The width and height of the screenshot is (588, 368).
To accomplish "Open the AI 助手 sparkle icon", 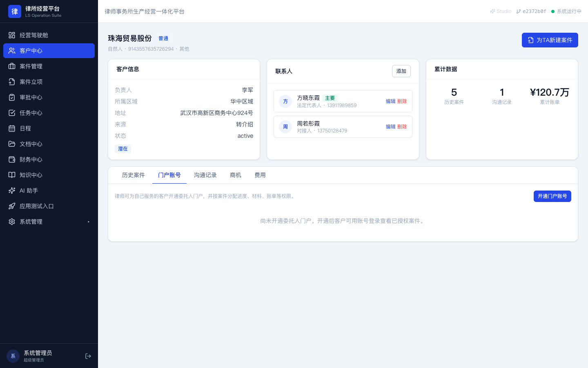I will pyautogui.click(x=12, y=191).
